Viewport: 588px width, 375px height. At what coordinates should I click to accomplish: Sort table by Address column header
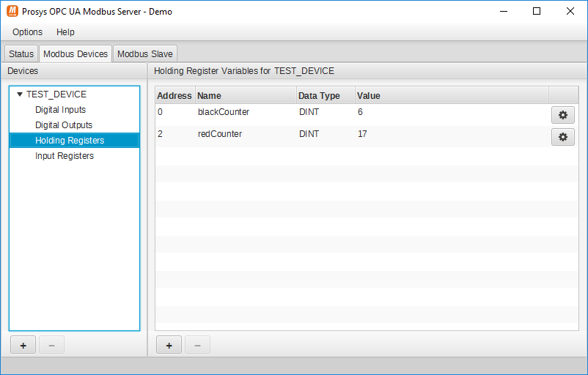[x=174, y=95]
